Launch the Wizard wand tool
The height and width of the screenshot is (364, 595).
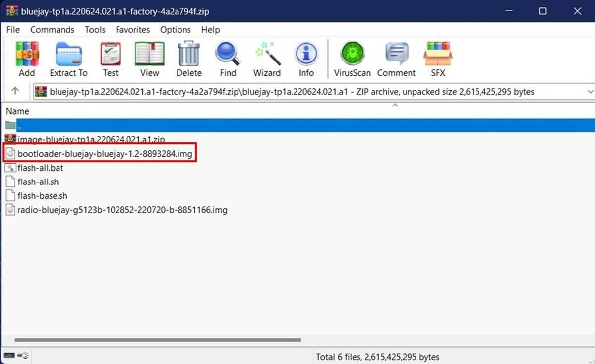(267, 59)
